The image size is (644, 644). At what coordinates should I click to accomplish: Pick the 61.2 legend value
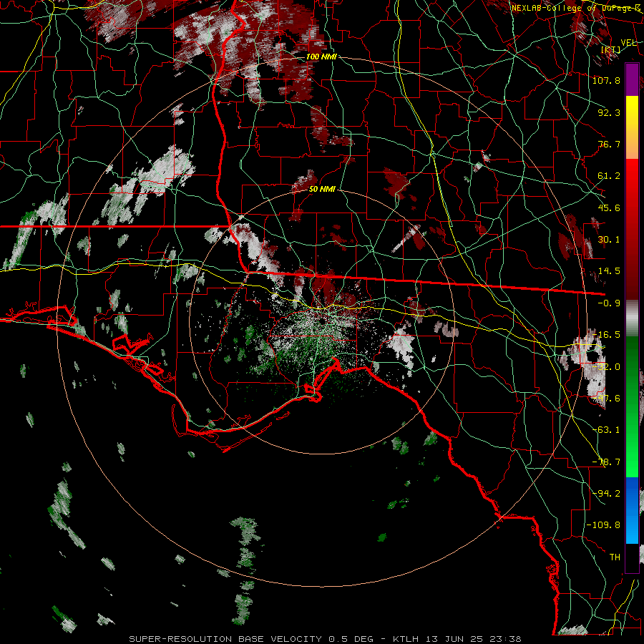(x=609, y=176)
